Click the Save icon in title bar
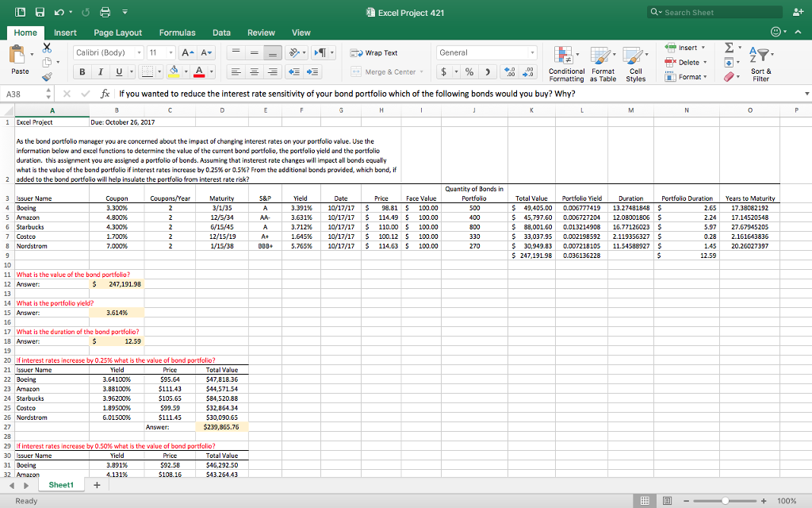 coord(38,13)
